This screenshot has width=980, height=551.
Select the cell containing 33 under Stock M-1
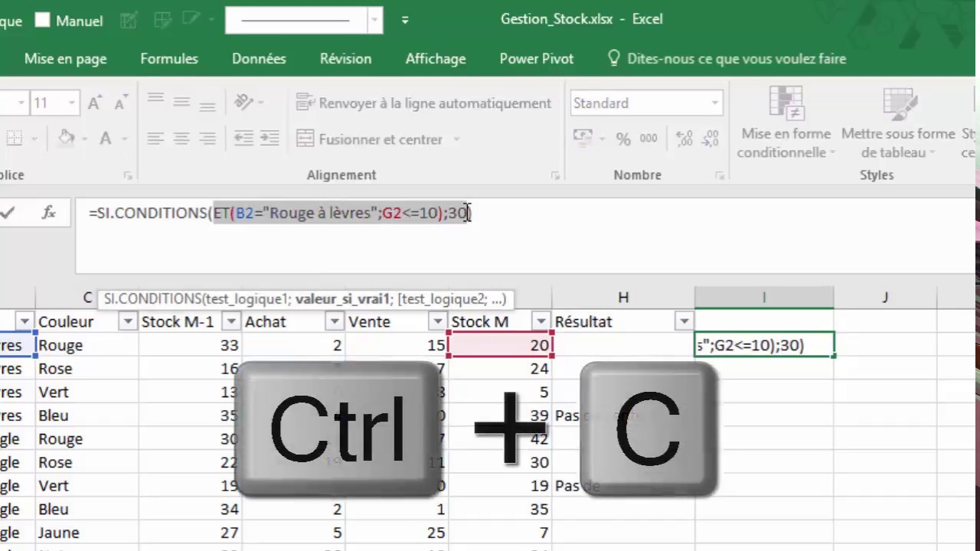coord(190,345)
